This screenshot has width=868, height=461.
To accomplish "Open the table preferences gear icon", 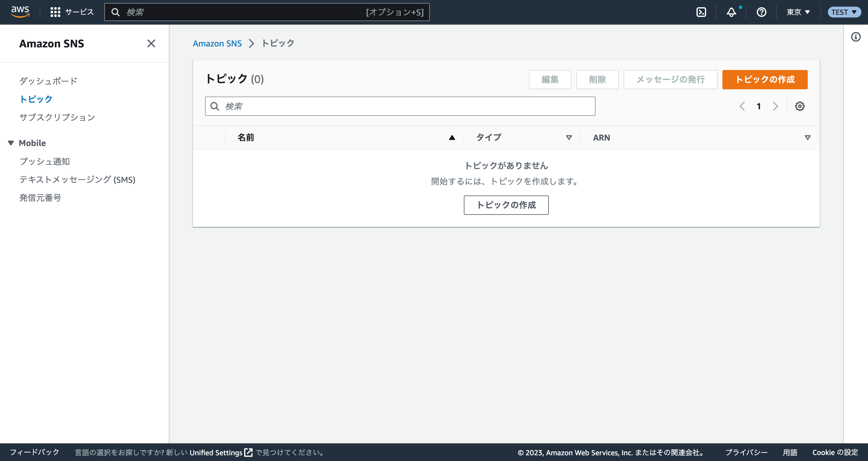I will coord(800,106).
